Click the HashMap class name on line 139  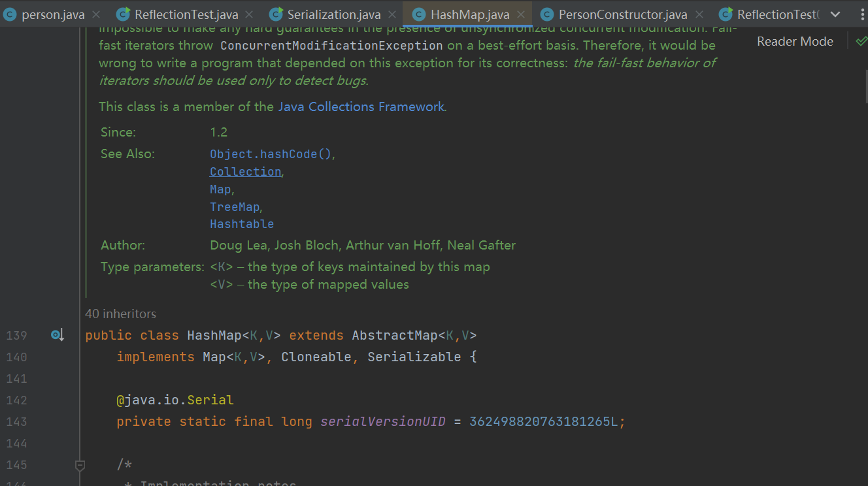click(214, 335)
